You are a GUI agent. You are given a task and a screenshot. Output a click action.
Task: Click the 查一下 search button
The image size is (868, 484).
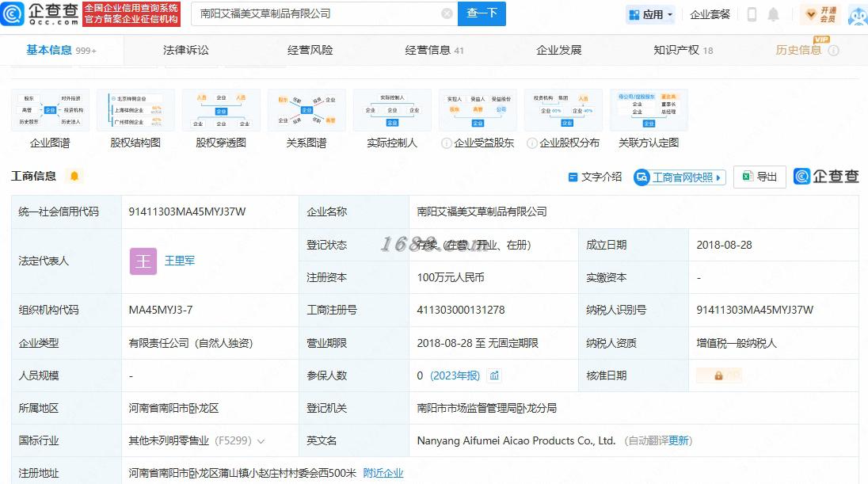pos(482,13)
